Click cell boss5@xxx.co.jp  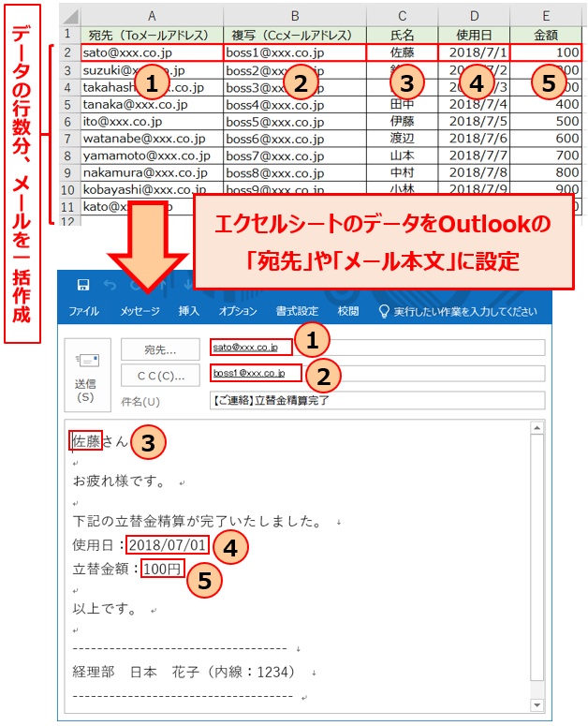pos(295,122)
